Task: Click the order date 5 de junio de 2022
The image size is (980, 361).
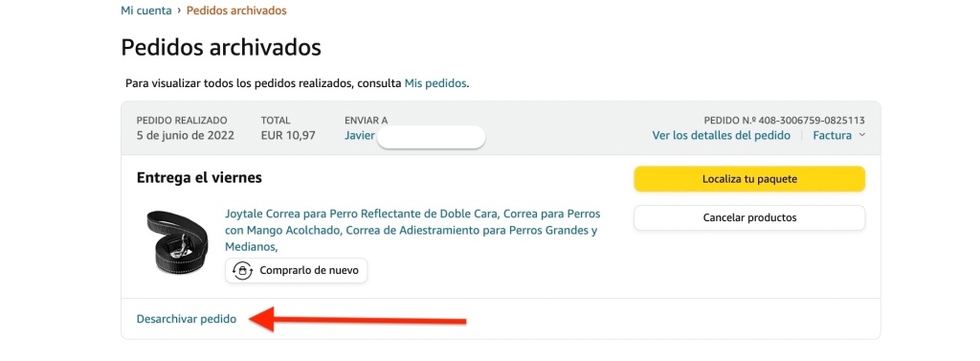Action: coord(186,135)
